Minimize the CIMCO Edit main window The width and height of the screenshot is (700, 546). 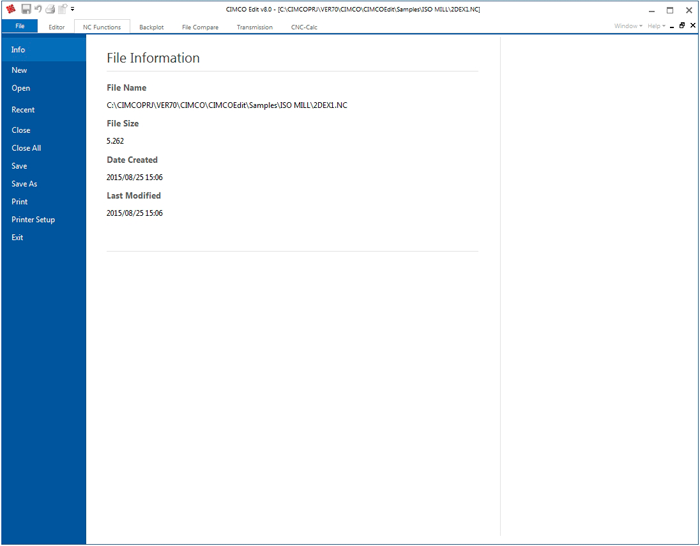click(652, 10)
